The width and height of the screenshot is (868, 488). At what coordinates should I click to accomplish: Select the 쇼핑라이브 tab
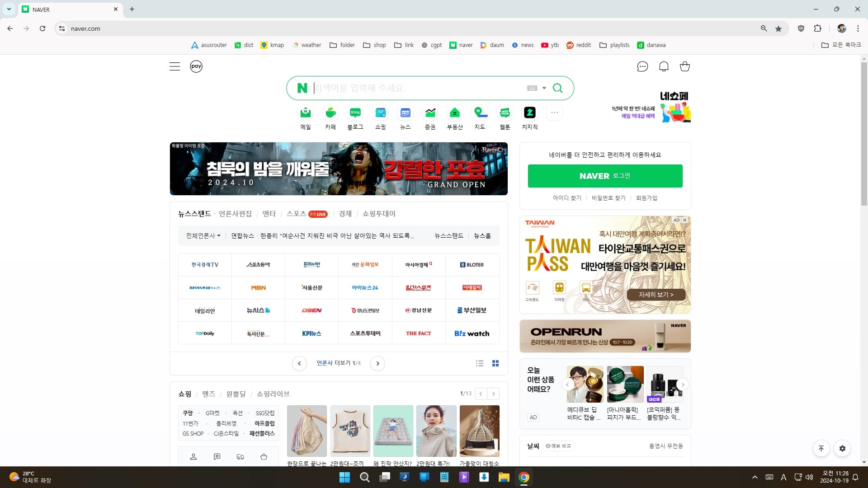click(273, 394)
